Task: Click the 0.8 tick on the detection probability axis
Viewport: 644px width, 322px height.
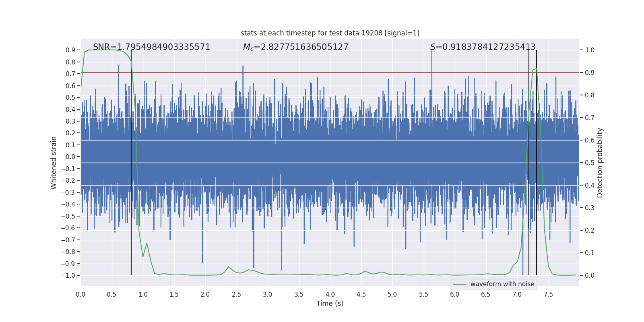Action: coord(590,95)
